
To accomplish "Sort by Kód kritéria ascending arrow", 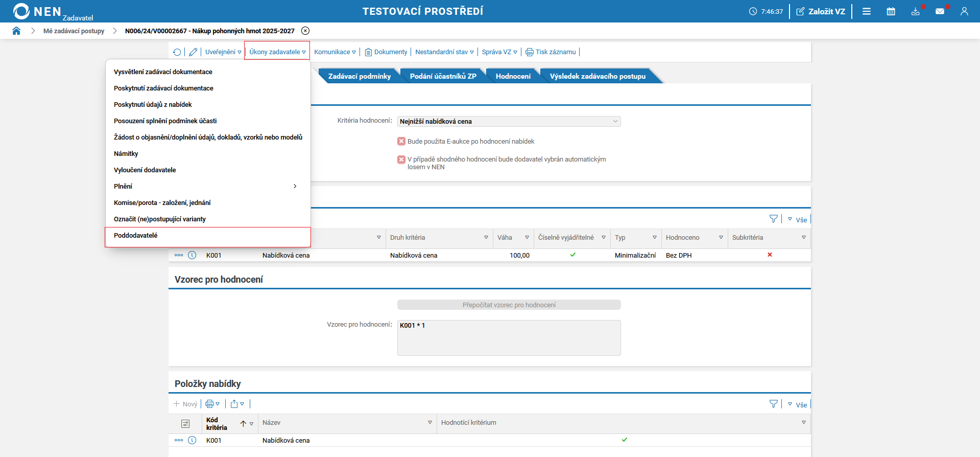I will pyautogui.click(x=244, y=424).
